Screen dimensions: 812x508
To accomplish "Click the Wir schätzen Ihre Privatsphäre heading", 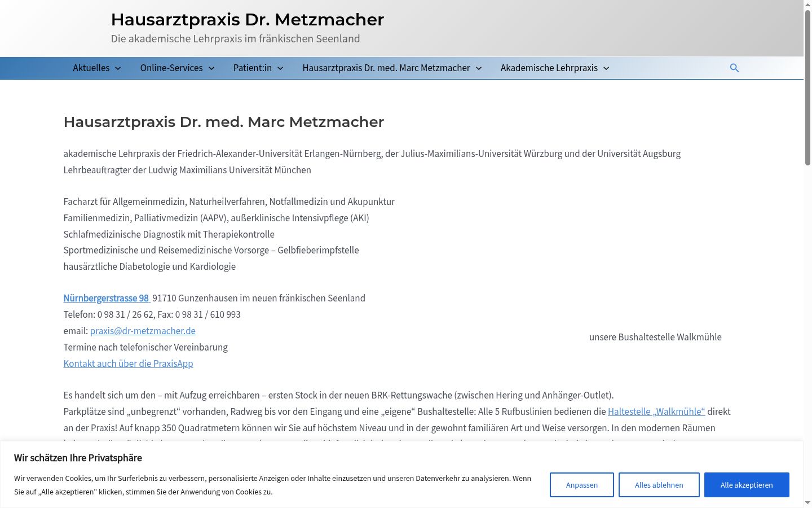I will point(78,458).
